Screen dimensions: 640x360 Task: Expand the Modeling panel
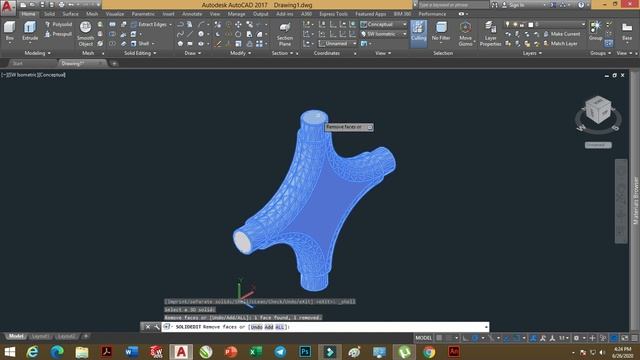point(38,53)
